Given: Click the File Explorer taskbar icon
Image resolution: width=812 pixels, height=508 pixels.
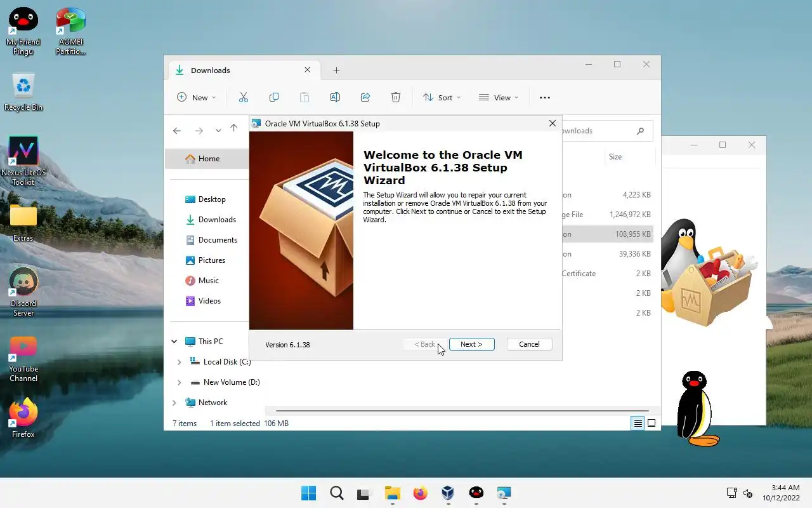Looking at the screenshot, I should tap(393, 493).
